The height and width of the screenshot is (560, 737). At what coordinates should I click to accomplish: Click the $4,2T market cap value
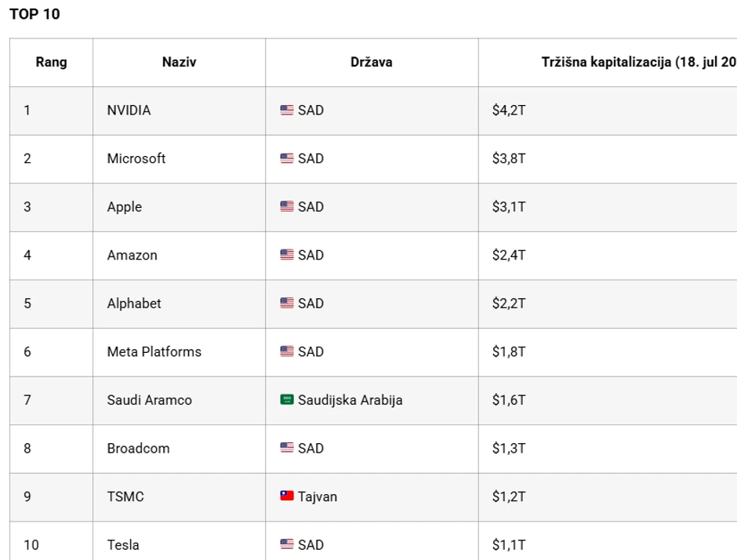click(509, 111)
